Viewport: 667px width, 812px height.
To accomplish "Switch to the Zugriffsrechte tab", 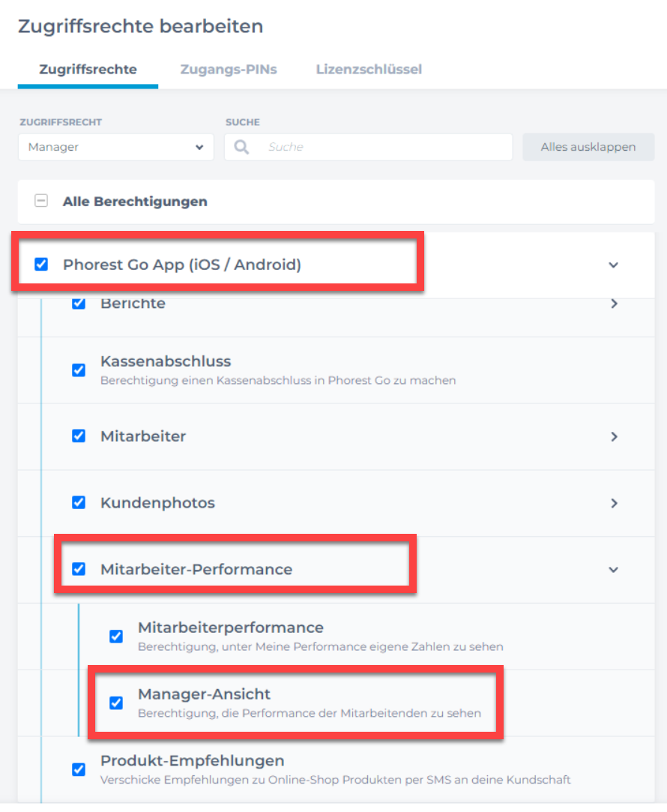I will (x=88, y=70).
